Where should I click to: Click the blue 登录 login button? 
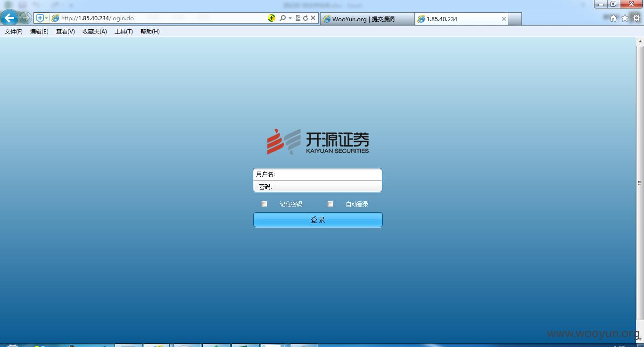click(318, 220)
